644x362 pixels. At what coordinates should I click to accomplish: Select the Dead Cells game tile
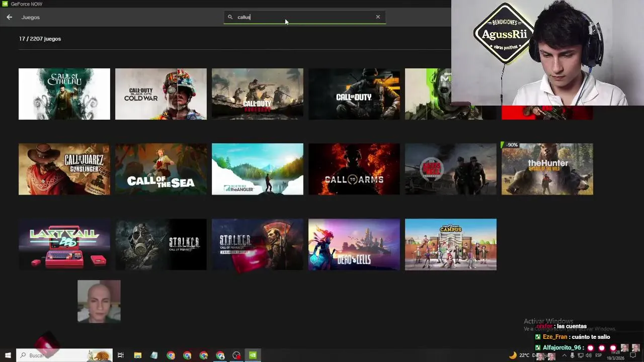pos(354,244)
